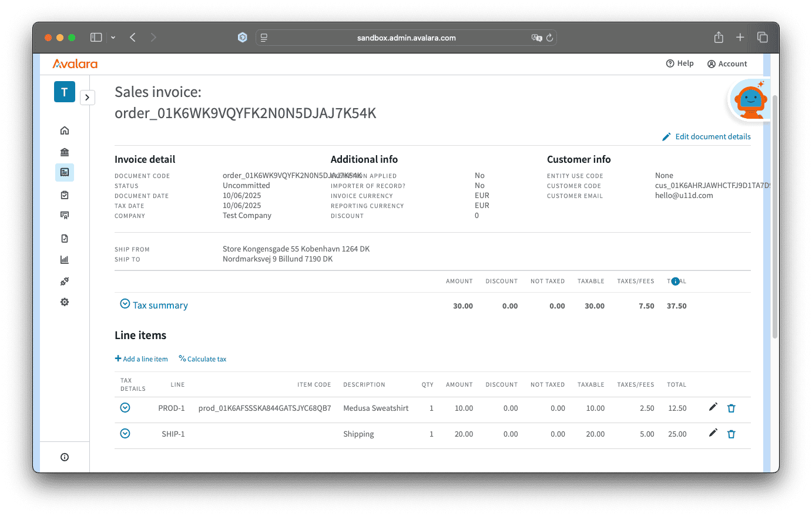
Task: Expand tax details for SHIP-1 line
Action: (x=125, y=434)
